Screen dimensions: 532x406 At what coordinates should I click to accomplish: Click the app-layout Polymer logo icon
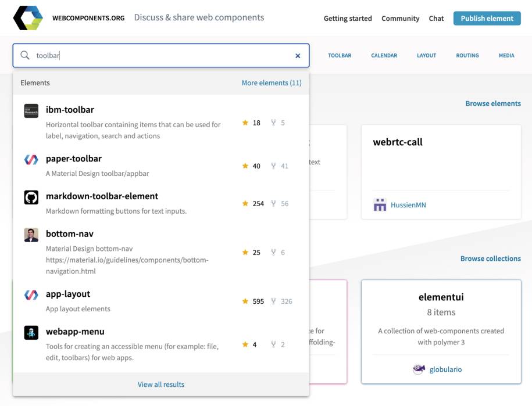coord(31,295)
